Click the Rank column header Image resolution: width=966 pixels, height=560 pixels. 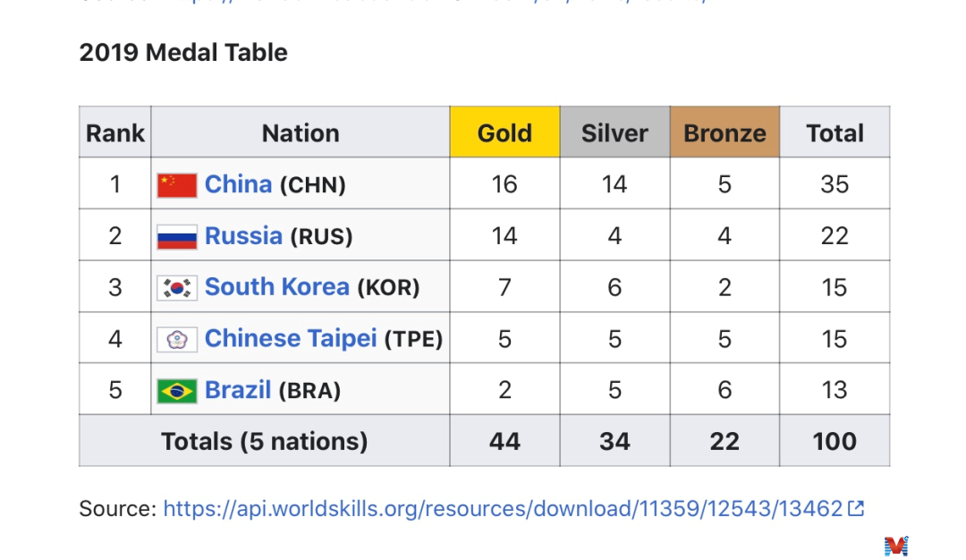point(114,133)
